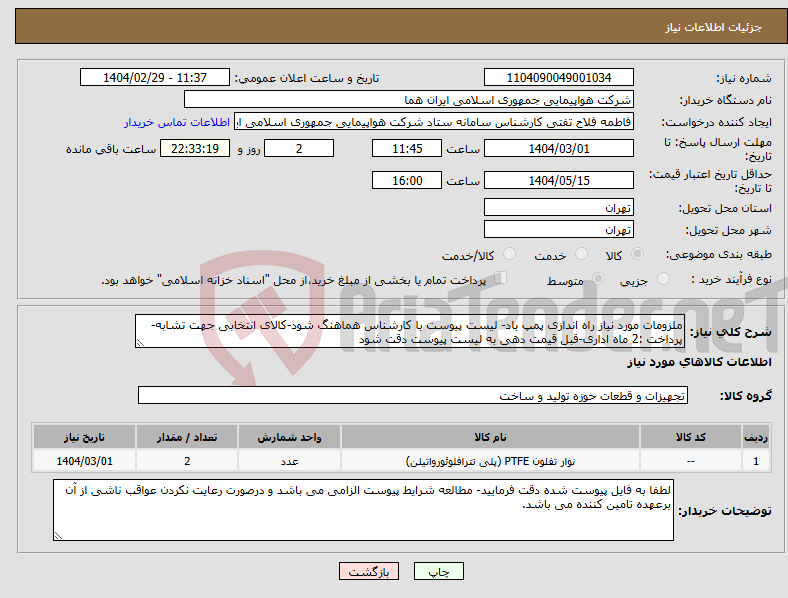Click the row number 1 cell
Viewport: 788px width, 598px height.
coord(756,461)
